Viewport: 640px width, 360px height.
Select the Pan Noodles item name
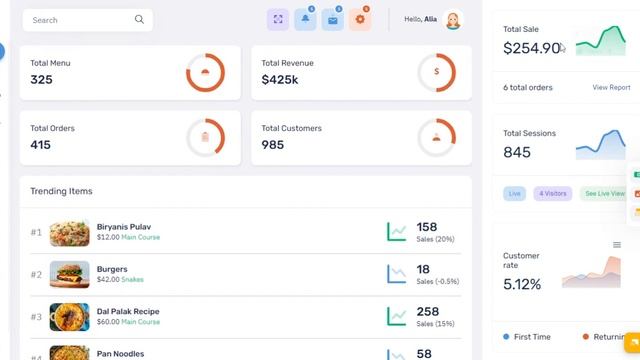tap(120, 354)
